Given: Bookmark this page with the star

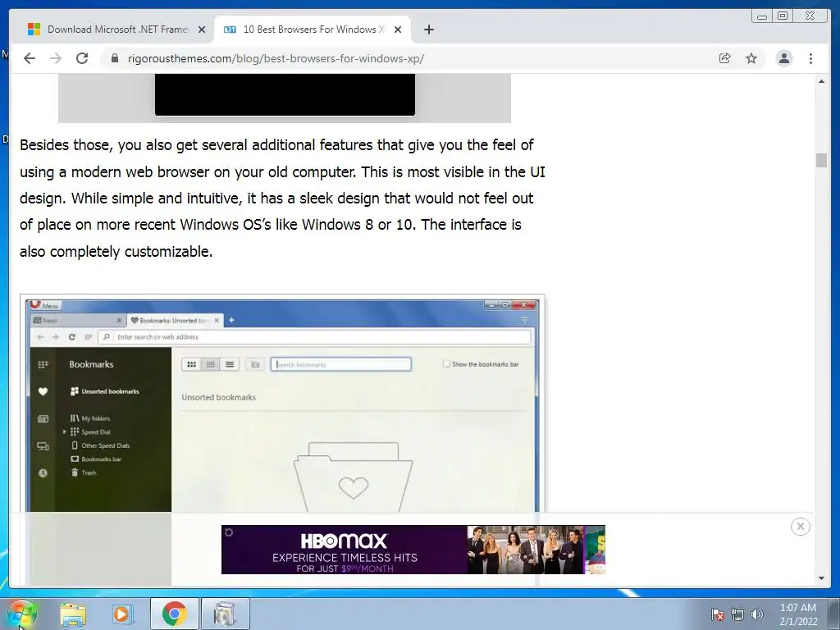Looking at the screenshot, I should tap(751, 58).
